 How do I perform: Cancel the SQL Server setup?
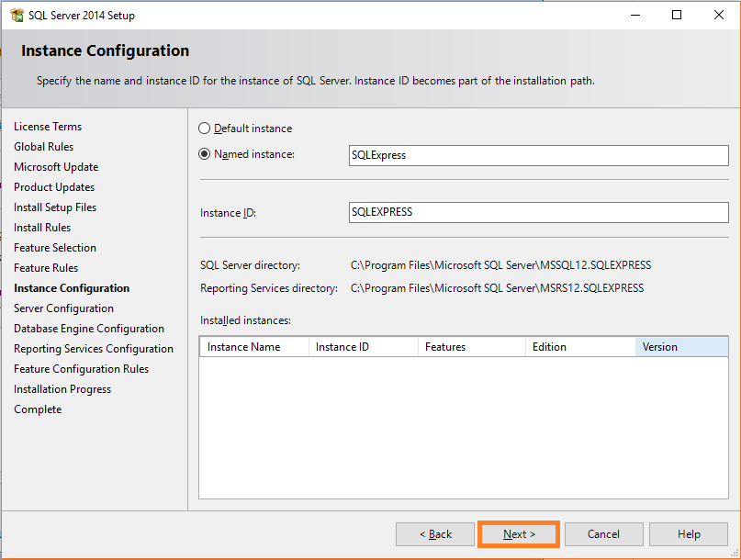(603, 534)
